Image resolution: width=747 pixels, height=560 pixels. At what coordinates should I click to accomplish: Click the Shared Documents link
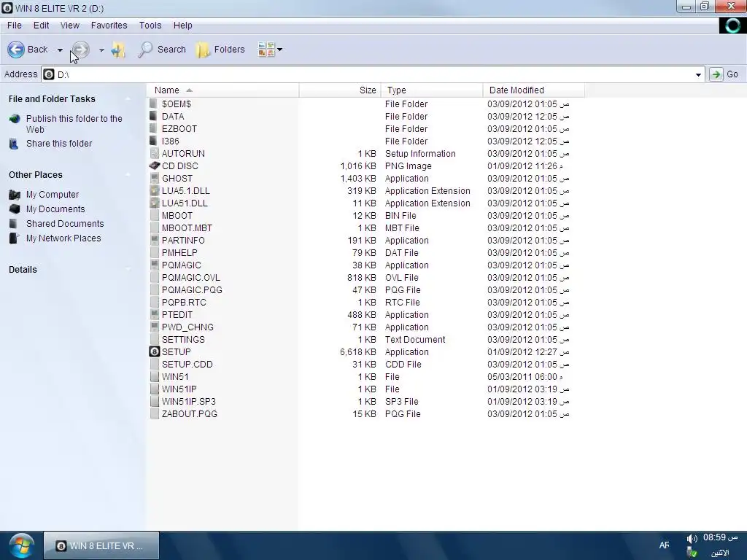pos(65,223)
